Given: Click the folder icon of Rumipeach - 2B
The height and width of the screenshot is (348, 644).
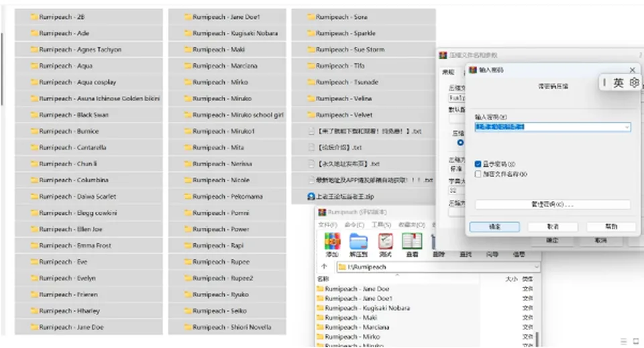Looking at the screenshot, I should [x=34, y=17].
